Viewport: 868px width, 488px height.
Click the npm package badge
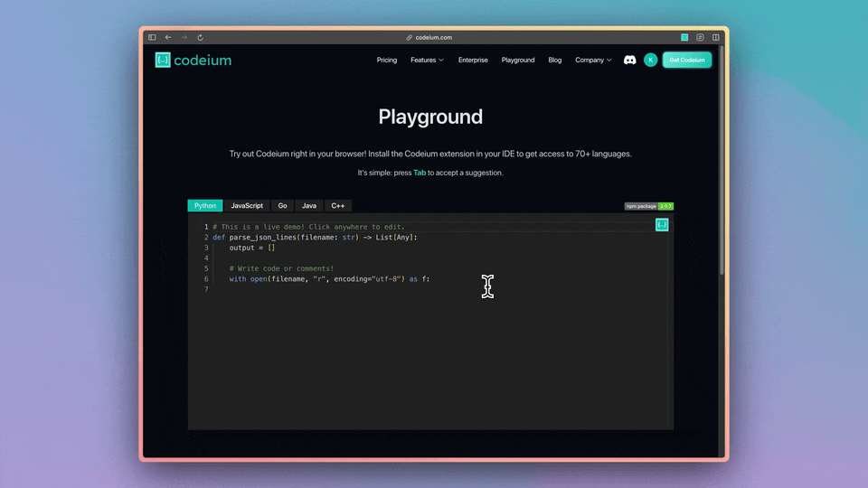point(649,206)
